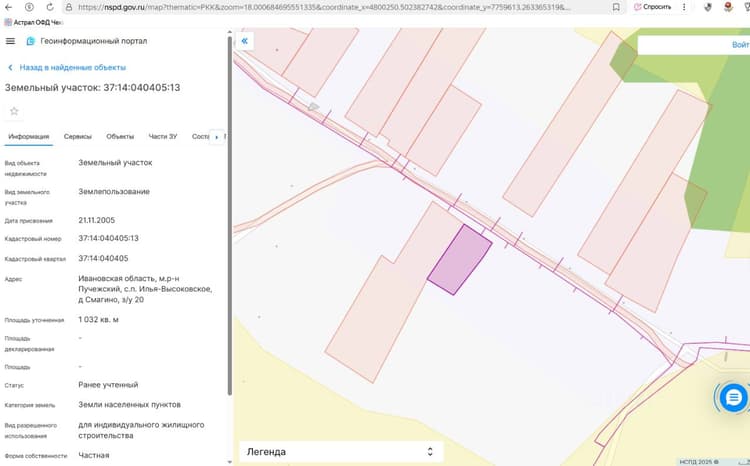Expand the Легенда panel
This screenshot has width=750, height=466.
coord(341,452)
